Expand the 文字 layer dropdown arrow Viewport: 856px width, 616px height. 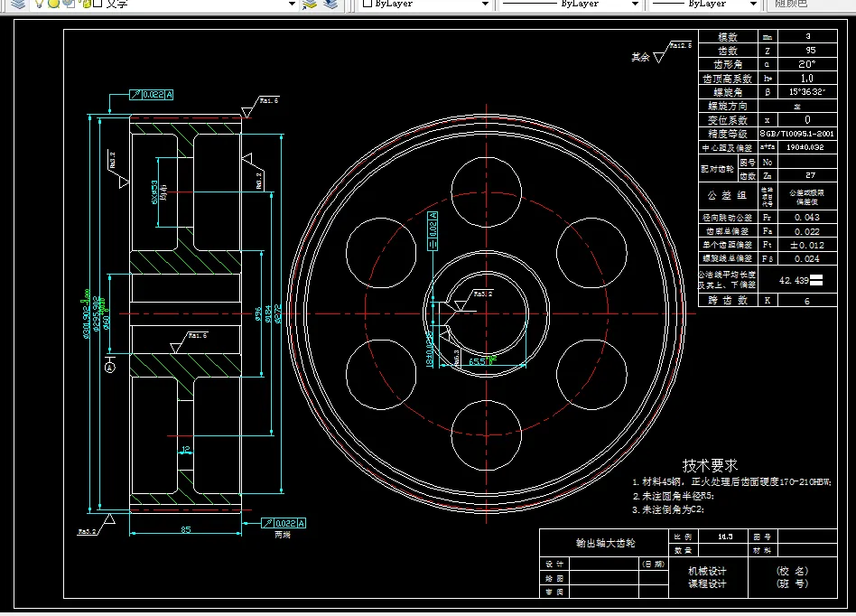(x=292, y=4)
